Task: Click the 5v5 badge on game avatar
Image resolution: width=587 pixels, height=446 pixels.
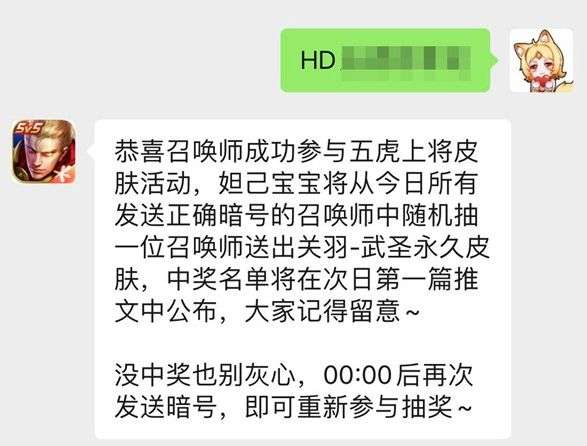Action: pos(28,129)
